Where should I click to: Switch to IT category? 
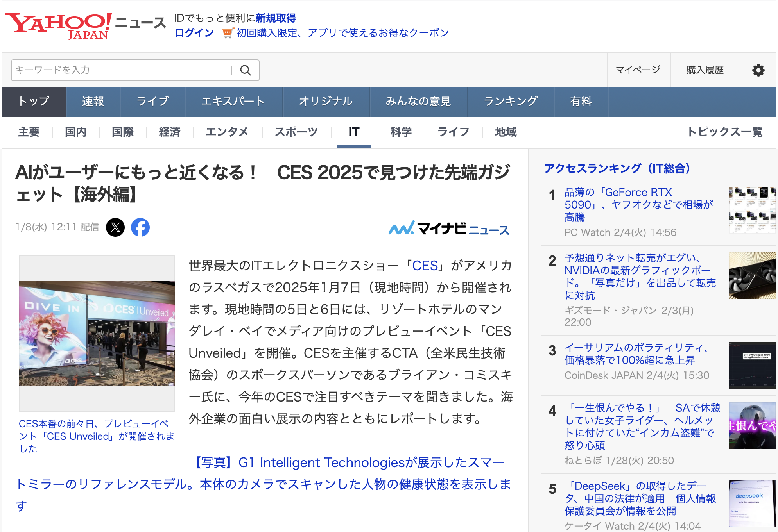pyautogui.click(x=354, y=132)
